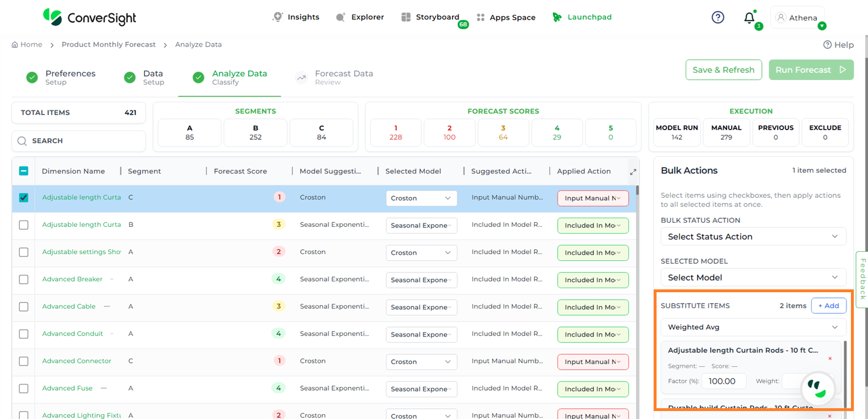Open the Select Model bulk dropdown

753,277
